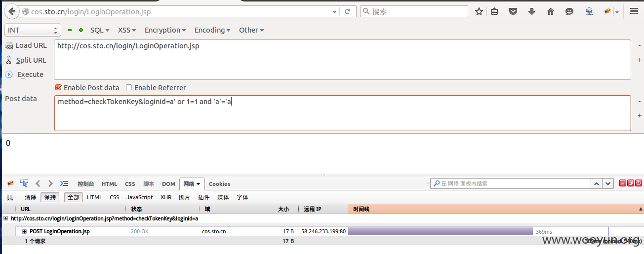Open the bookmarks list clipboard icon
The image size is (644, 254).
pyautogui.click(x=494, y=11)
